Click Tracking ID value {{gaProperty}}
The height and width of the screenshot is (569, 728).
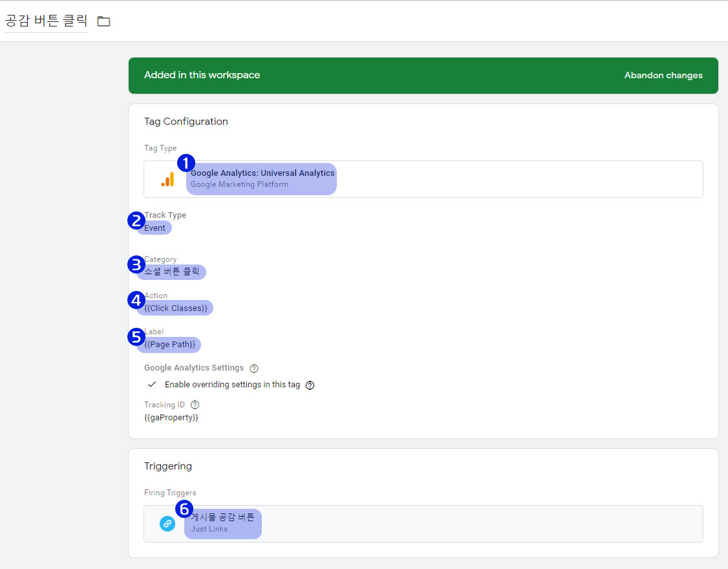[171, 418]
